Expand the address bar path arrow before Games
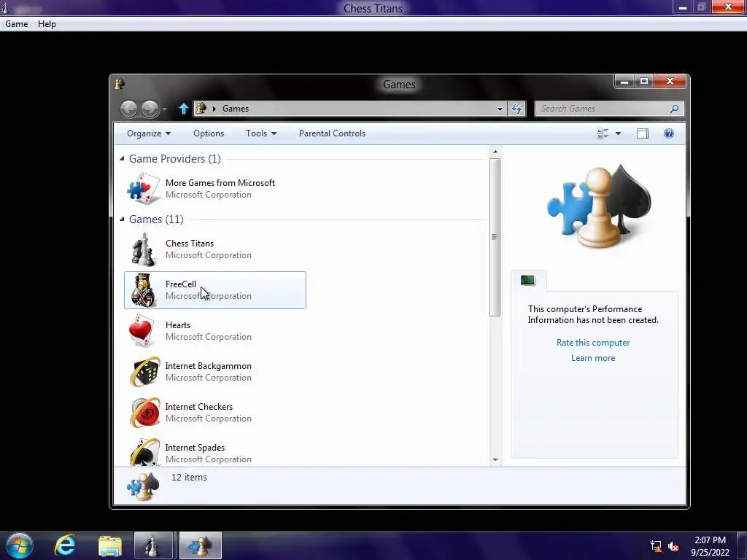Image resolution: width=747 pixels, height=560 pixels. pyautogui.click(x=214, y=109)
